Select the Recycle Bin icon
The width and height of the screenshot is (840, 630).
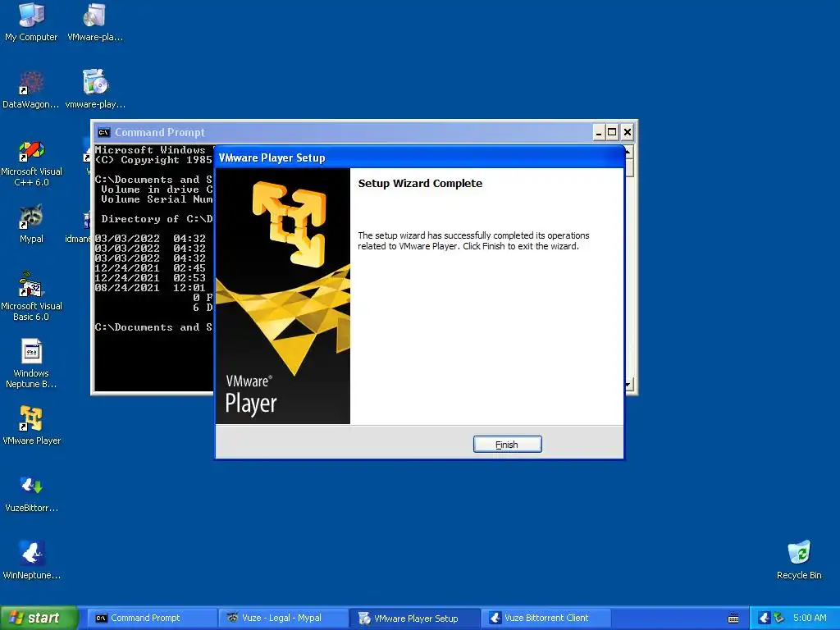point(799,560)
